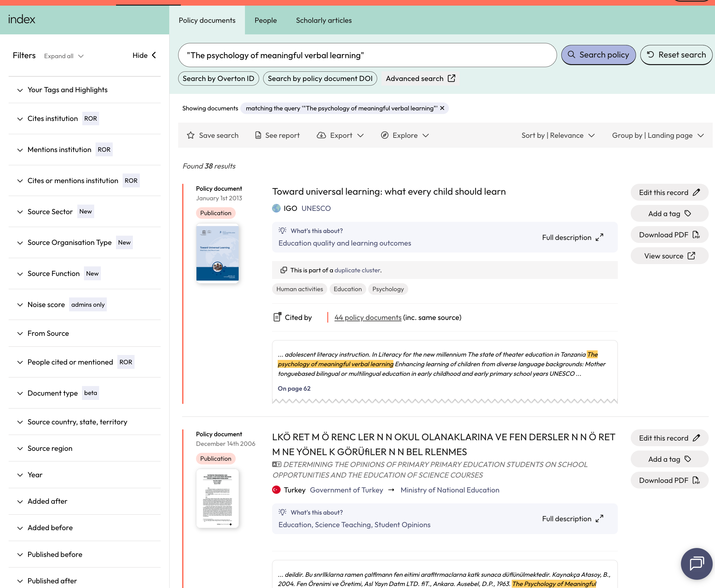Expand the Cites institution filter
The image size is (715, 588).
[84, 119]
